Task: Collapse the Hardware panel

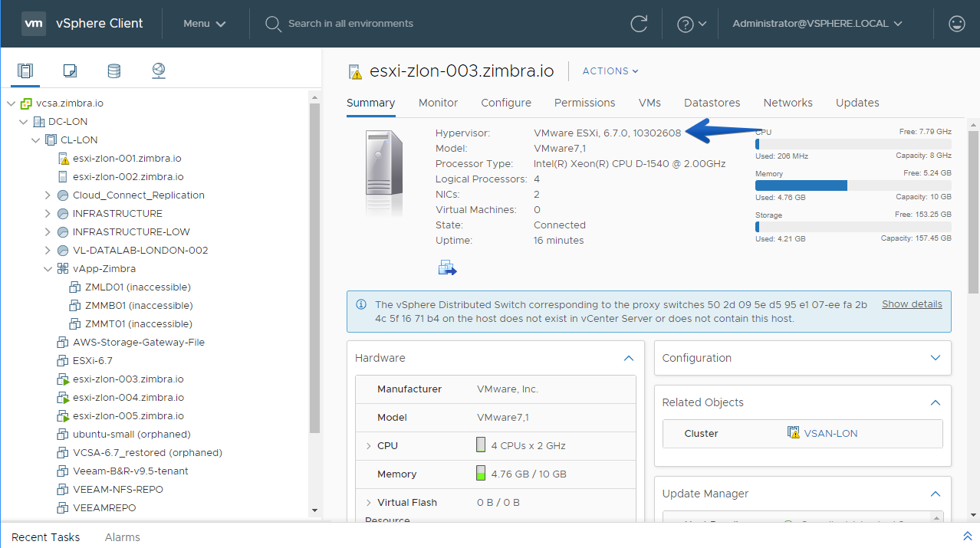Action: click(x=629, y=358)
